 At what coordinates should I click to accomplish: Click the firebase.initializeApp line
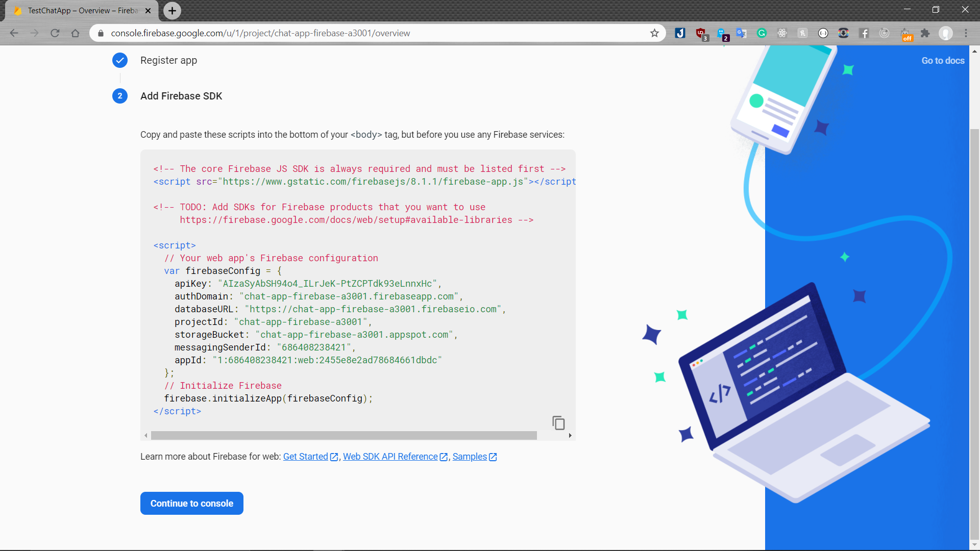point(268,398)
